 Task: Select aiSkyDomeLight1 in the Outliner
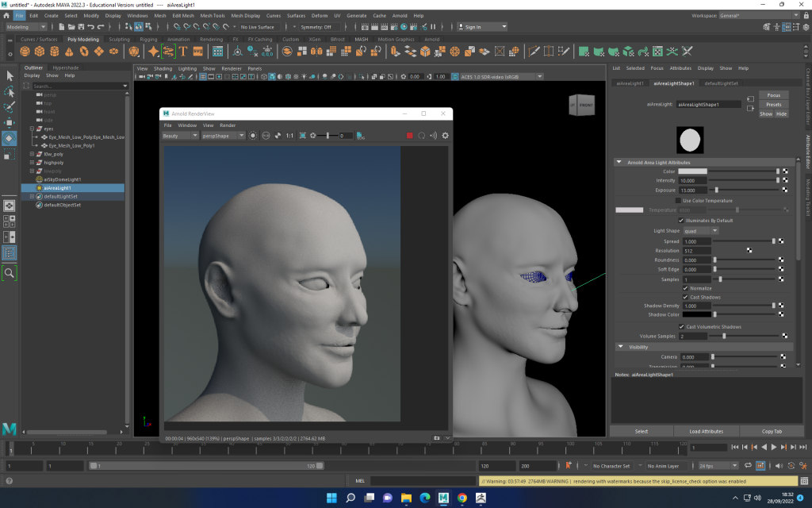click(x=63, y=179)
